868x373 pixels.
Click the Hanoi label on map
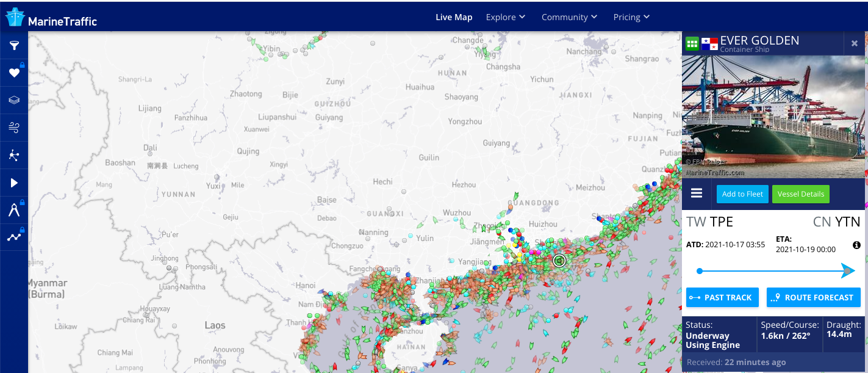306,285
